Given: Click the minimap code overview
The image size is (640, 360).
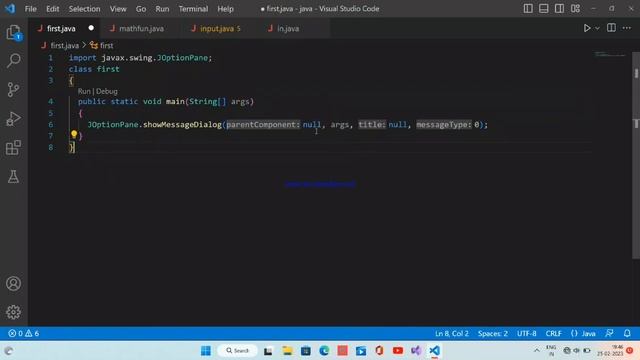Looking at the screenshot, I should [x=610, y=54].
